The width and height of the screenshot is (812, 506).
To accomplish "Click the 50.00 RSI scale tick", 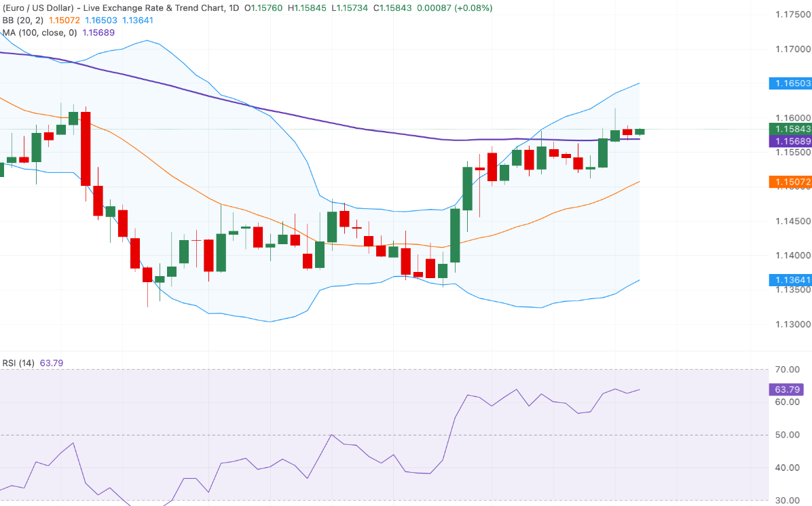I will pos(787,435).
